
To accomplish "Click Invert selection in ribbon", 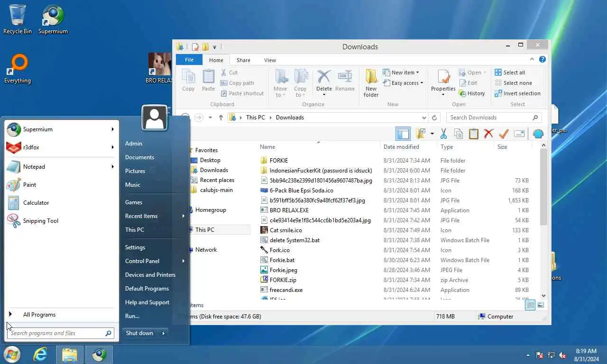I will click(x=517, y=93).
